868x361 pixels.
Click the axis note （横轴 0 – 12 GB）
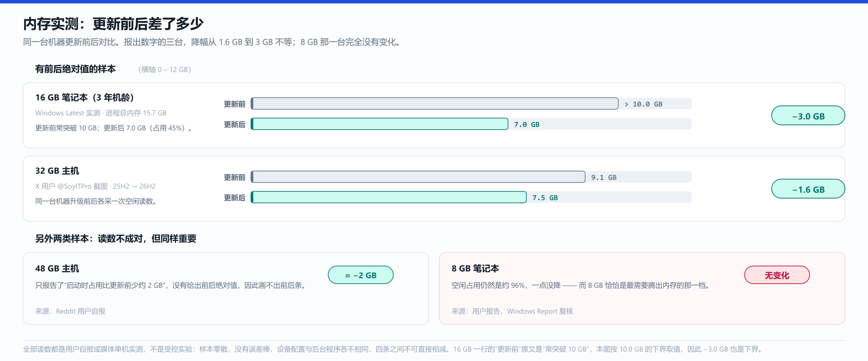(x=165, y=70)
